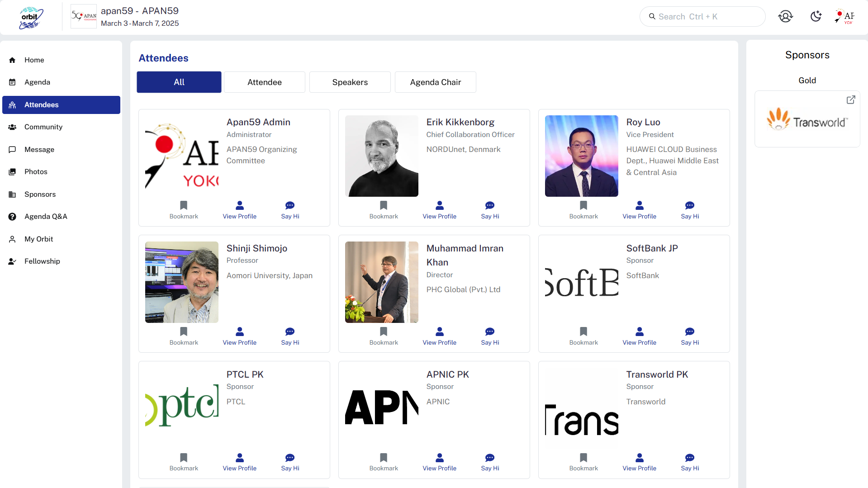Open Agenda in the sidebar
Viewport: 868px width, 488px height.
click(61, 82)
